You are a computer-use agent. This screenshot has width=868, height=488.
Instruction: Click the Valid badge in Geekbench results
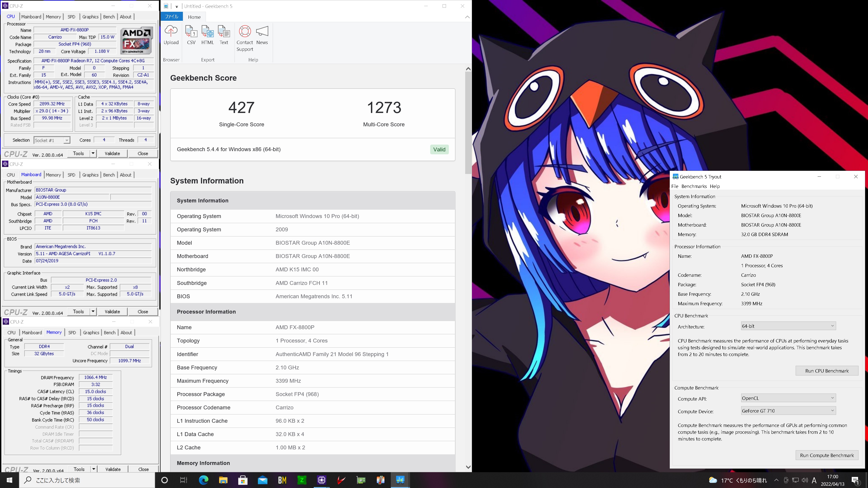(x=439, y=150)
